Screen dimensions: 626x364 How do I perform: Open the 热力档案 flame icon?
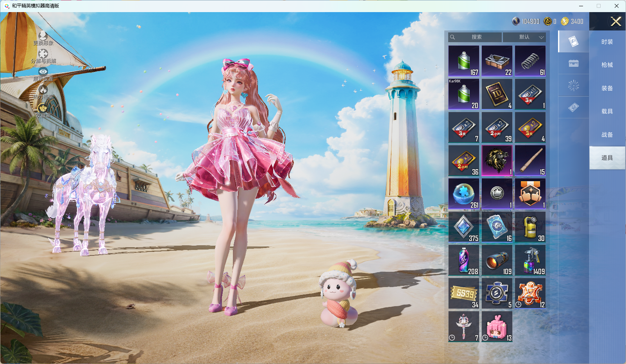pyautogui.click(x=43, y=89)
